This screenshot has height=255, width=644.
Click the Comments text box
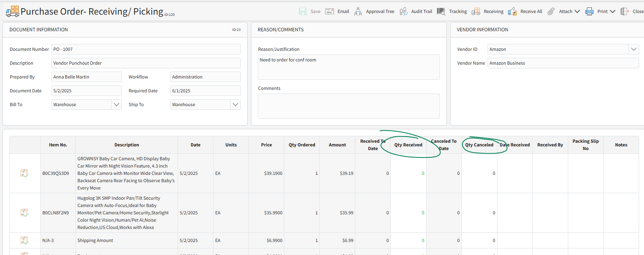(x=349, y=106)
